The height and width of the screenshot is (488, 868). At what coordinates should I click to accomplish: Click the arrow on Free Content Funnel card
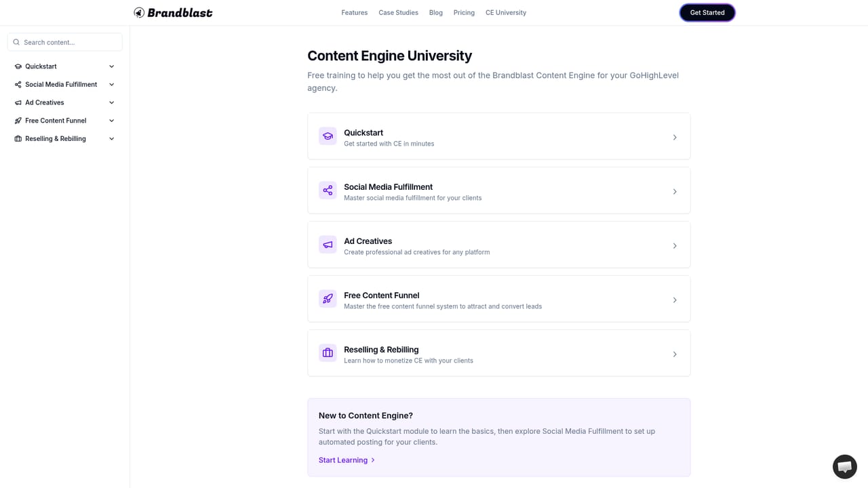coord(675,300)
